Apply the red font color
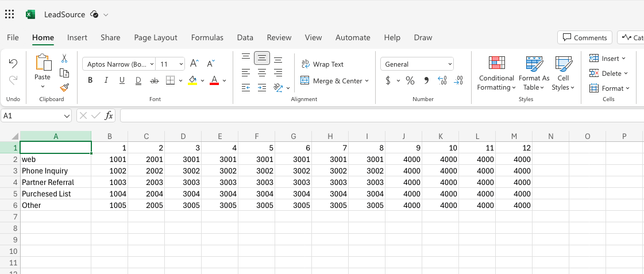Image resolution: width=644 pixels, height=274 pixels. click(214, 80)
